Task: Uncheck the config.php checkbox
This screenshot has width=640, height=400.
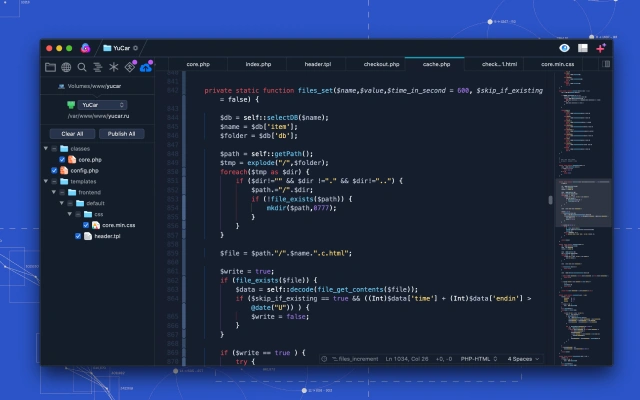Action: click(54, 170)
